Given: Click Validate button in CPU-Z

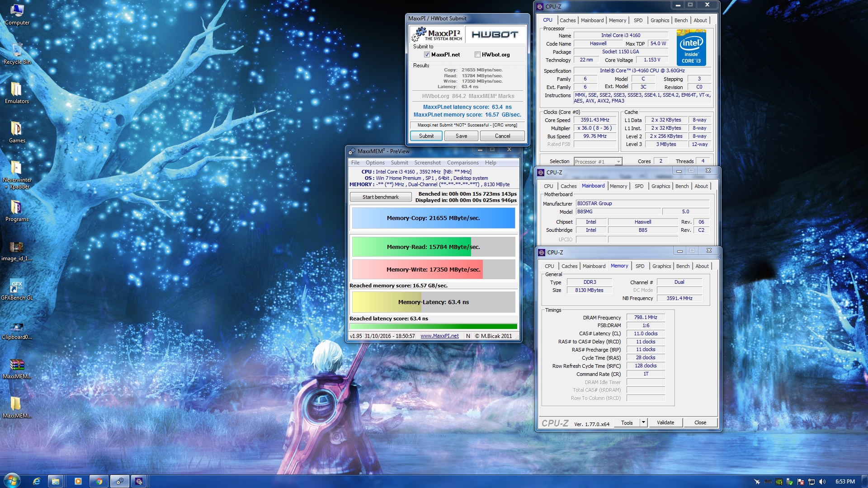Looking at the screenshot, I should [665, 422].
